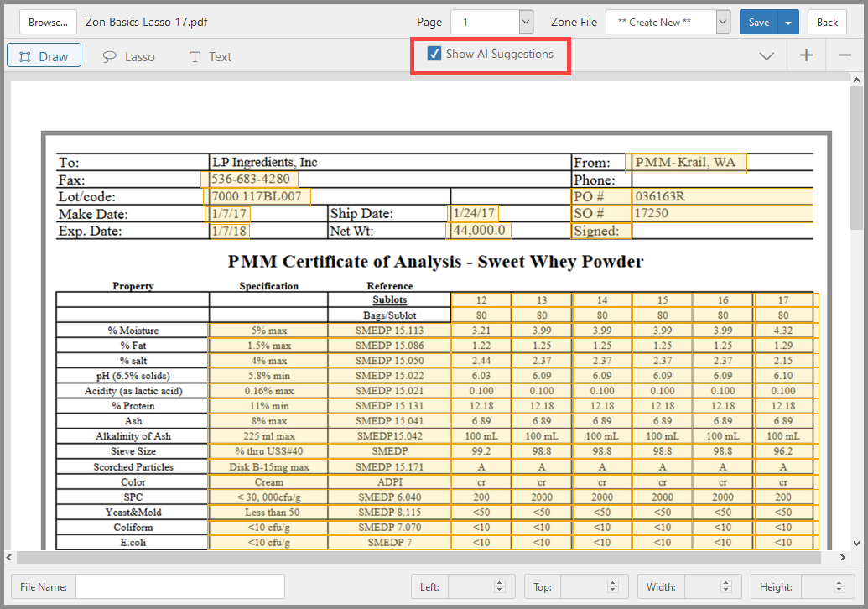Click the Height stepper arrows

pyautogui.click(x=839, y=586)
